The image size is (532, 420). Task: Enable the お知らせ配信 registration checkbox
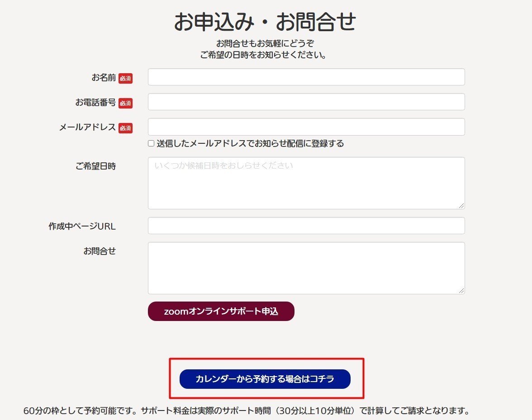[x=151, y=143]
